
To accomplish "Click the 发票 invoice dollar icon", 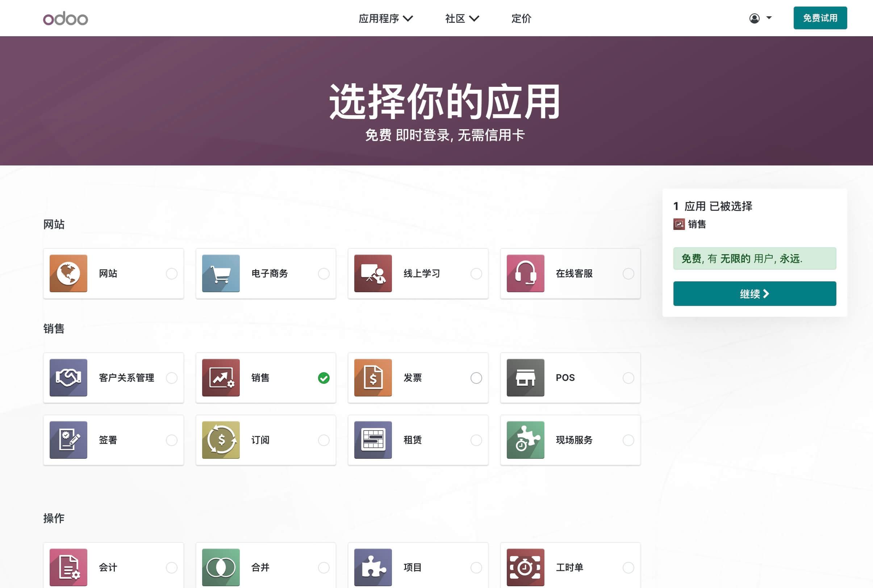I will tap(373, 378).
